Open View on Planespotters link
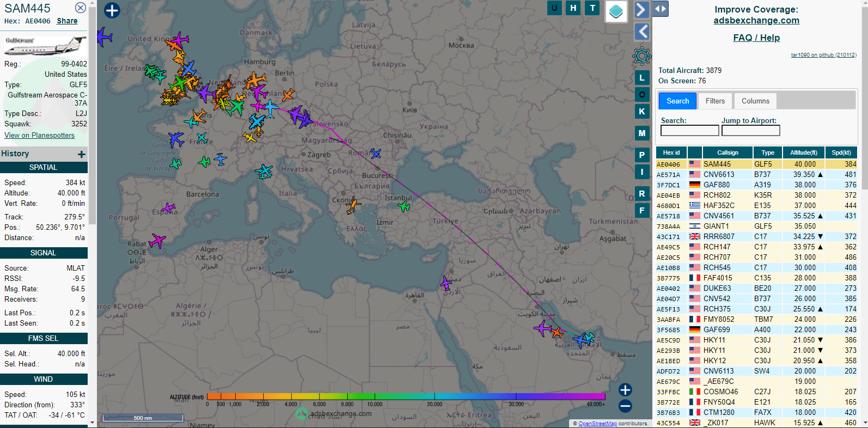Screen dimensions: 868x428 pos(39,135)
